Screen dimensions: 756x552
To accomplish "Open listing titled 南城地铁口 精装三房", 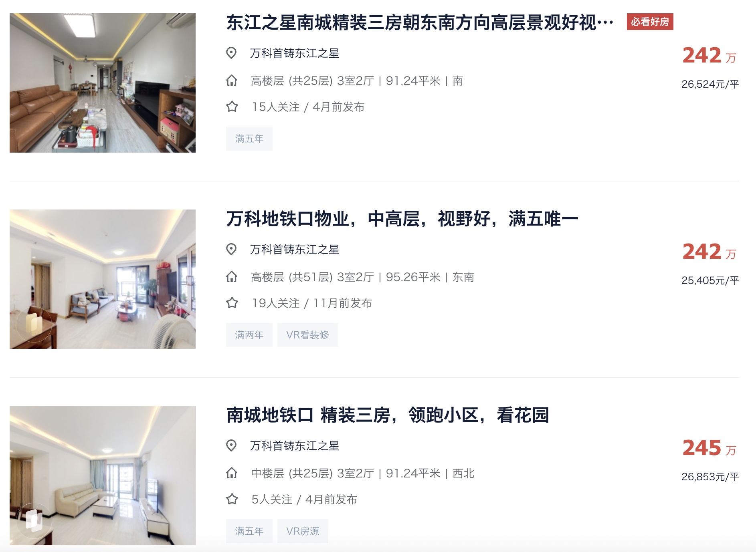I will click(x=388, y=415).
